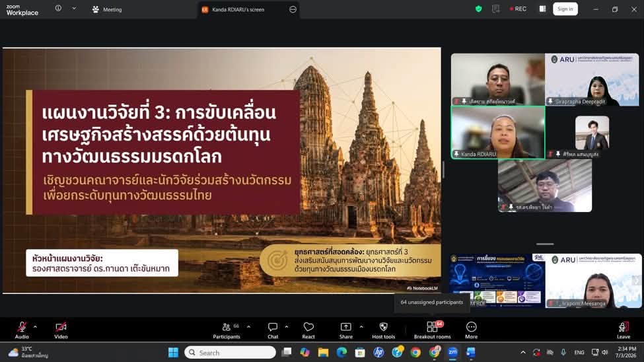Click the Windows taskbar Search box

click(x=230, y=353)
